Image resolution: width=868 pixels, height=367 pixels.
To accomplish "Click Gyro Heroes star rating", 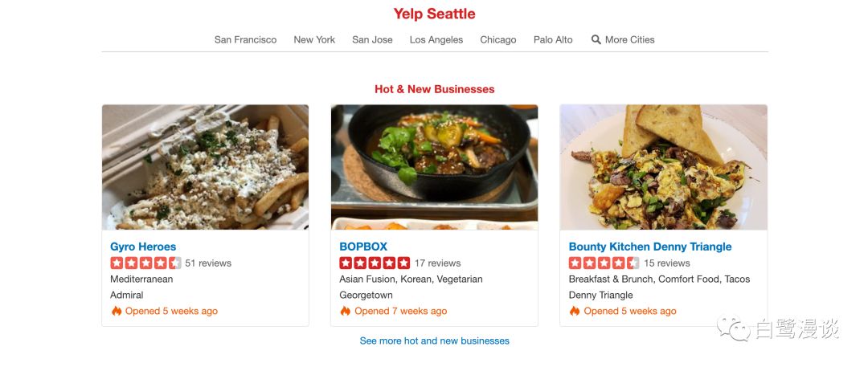I will click(x=145, y=263).
